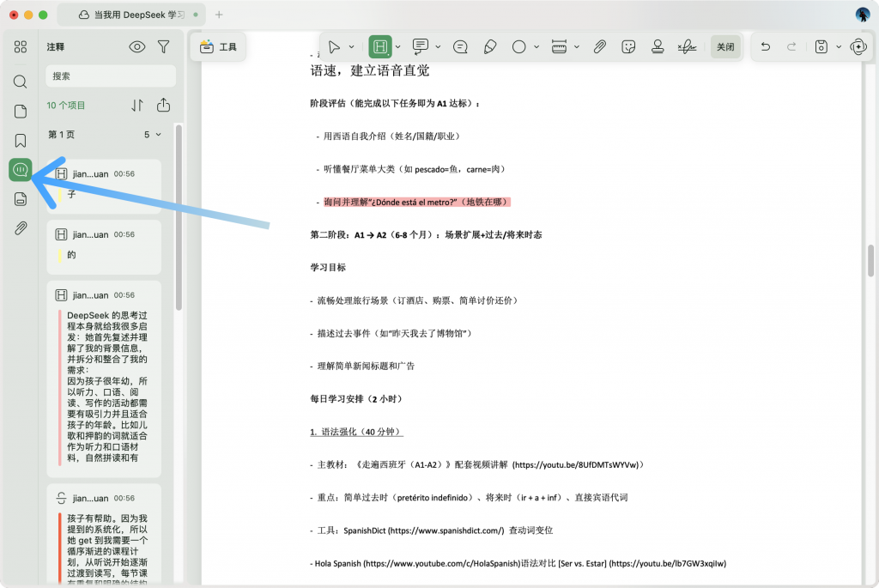Open a new tab with plus button
The width and height of the screenshot is (879, 588).
(x=219, y=15)
